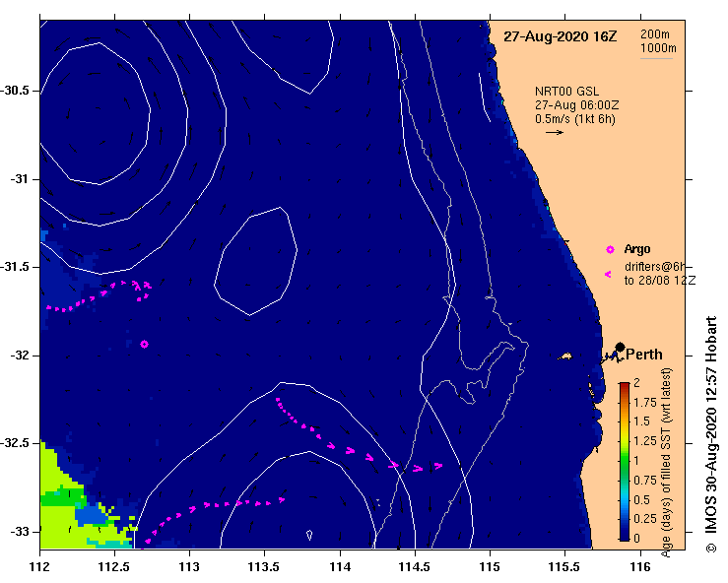
Task: Click the black dot marking Perth
Action: click(x=620, y=347)
